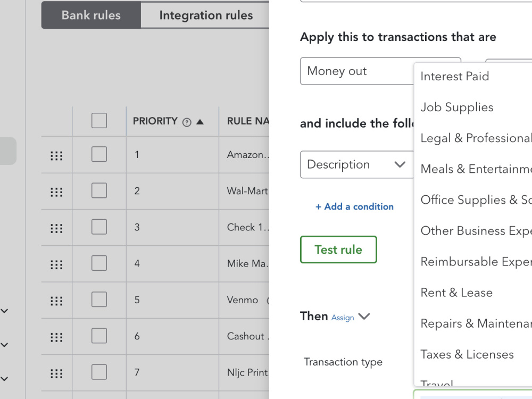The height and width of the screenshot is (399, 532).
Task: Click the Test rule button
Action: coord(338,250)
